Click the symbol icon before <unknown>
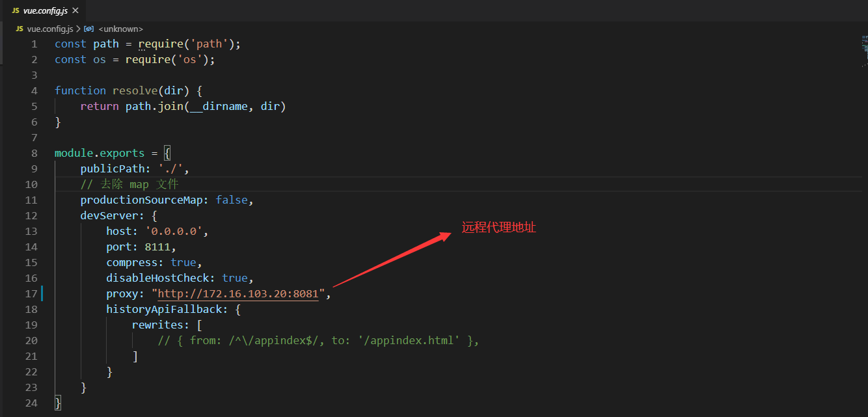Image resolution: width=868 pixels, height=417 pixels. tap(89, 29)
